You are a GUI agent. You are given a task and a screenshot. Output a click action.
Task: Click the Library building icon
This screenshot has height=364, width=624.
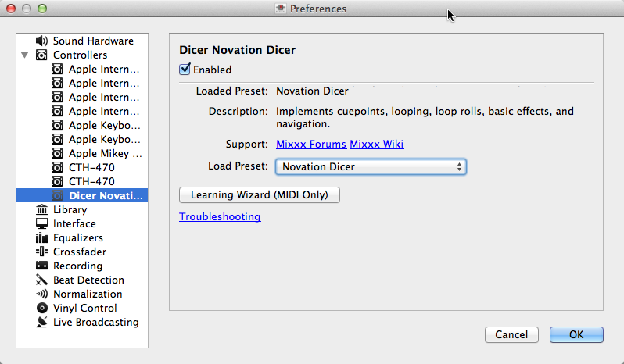[x=41, y=209]
